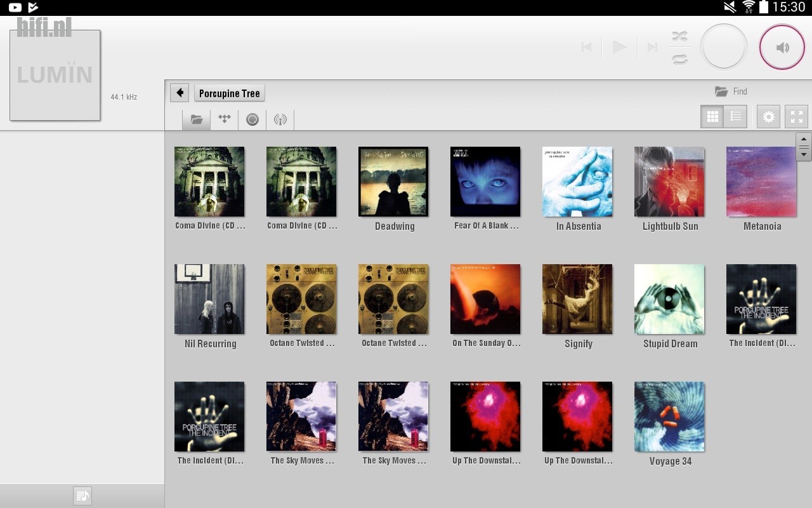Click the battery status icon
This screenshot has height=508, width=812.
764,7
